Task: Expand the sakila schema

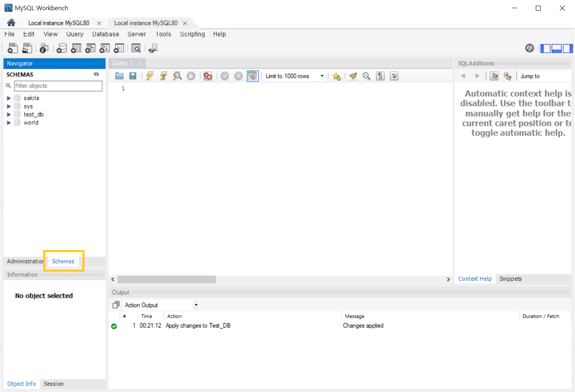Action: click(9, 98)
